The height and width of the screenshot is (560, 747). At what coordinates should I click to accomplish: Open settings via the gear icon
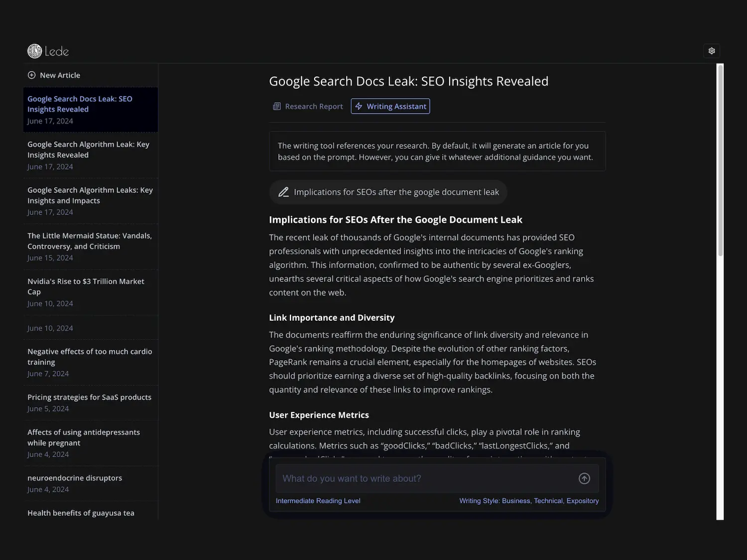click(x=712, y=51)
